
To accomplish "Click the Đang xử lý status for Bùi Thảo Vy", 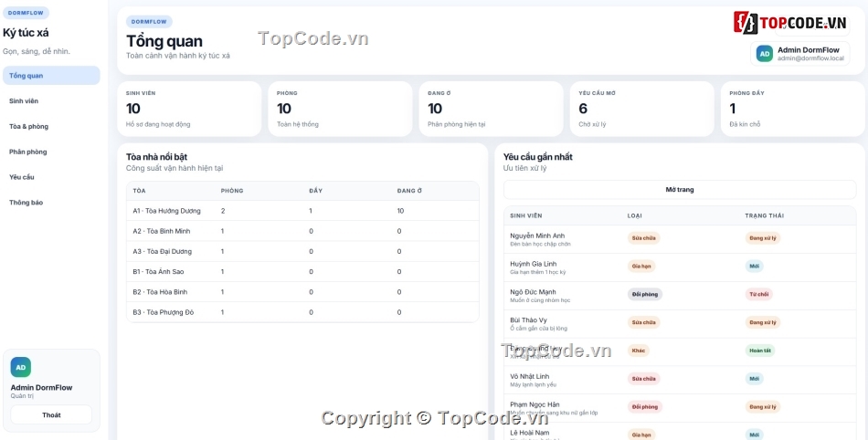I will tap(762, 322).
